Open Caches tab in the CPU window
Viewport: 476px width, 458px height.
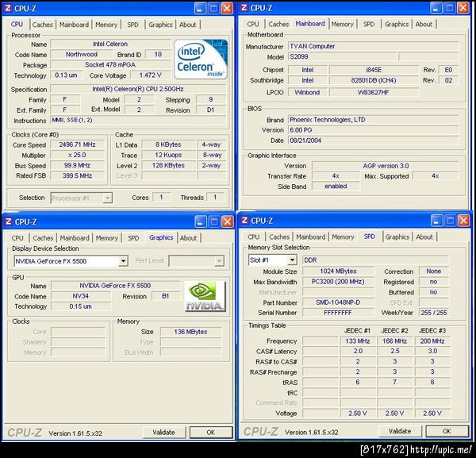(x=43, y=25)
